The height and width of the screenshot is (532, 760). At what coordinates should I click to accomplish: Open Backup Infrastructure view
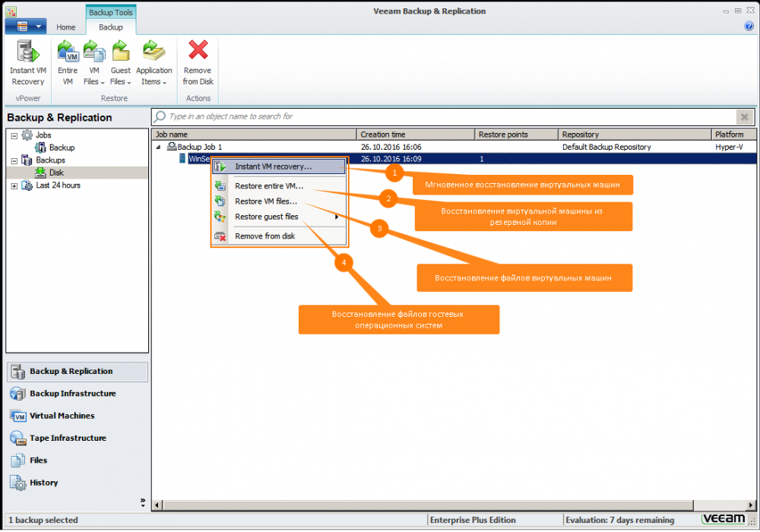(x=77, y=394)
